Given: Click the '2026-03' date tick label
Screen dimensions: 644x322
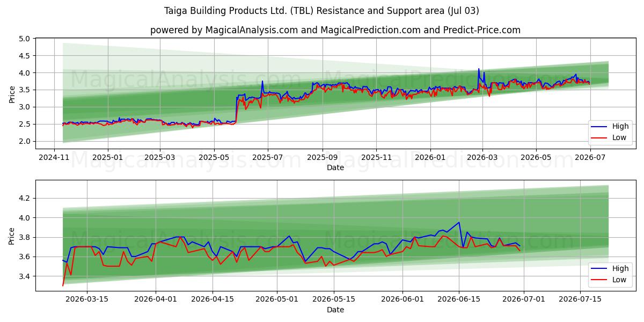Looking at the screenshot, I should click(482, 157).
